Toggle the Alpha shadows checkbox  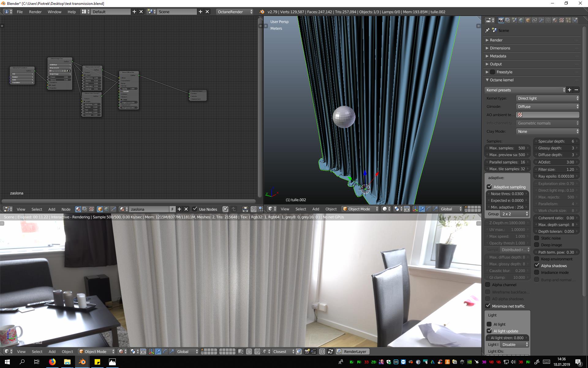537,266
